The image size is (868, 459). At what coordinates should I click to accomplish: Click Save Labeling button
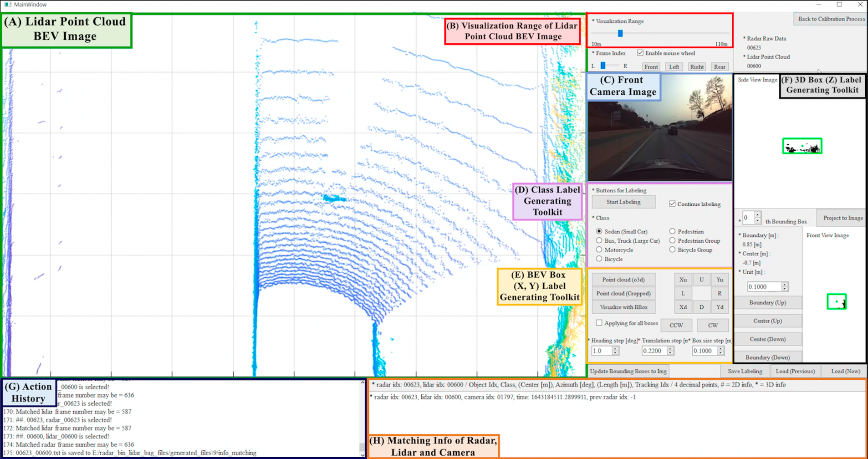[745, 371]
